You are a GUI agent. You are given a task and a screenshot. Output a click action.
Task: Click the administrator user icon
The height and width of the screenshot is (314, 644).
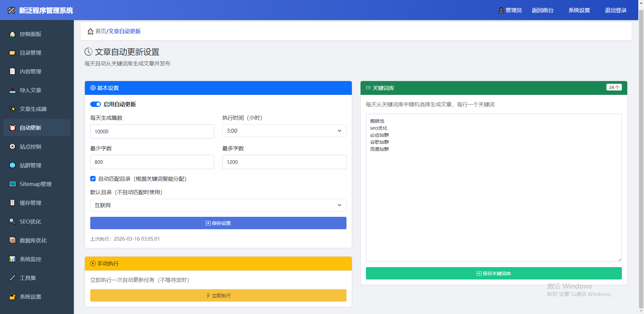501,10
